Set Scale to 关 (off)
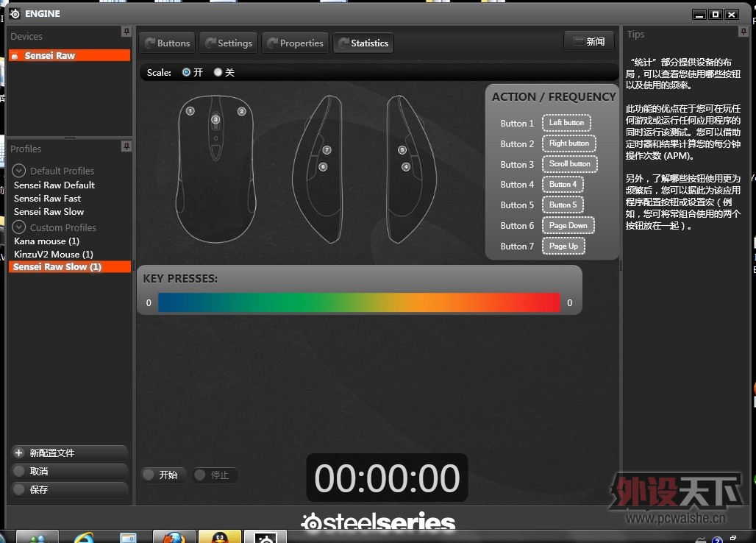 point(218,72)
